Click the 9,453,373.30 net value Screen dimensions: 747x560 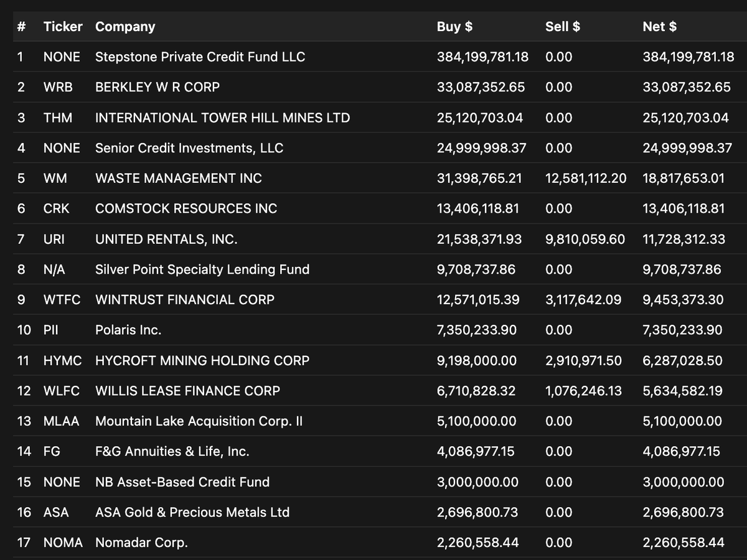pos(684,300)
